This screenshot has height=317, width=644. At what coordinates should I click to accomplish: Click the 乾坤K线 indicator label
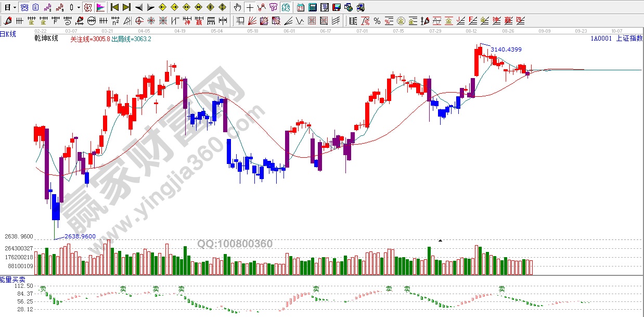click(46, 39)
